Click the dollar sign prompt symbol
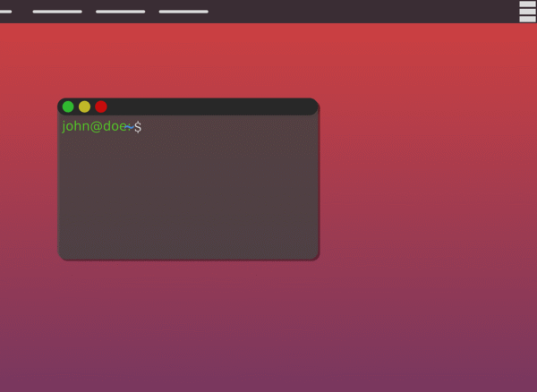Screen dimensions: 537x392 (x=138, y=127)
